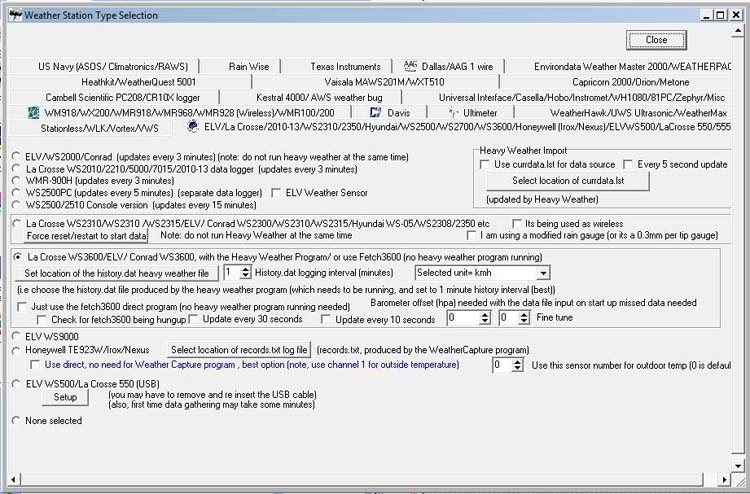Select La Crosse WS3600/ELV/Conrad WS3600 option
Viewport: 750px width, 494px height.
(x=18, y=257)
